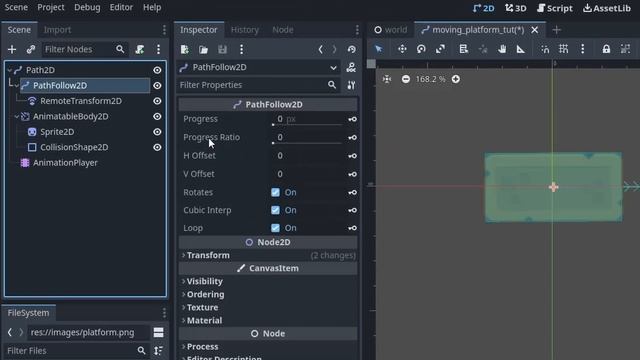Add new scene tab with plus
640x360 pixels.
[556, 30]
